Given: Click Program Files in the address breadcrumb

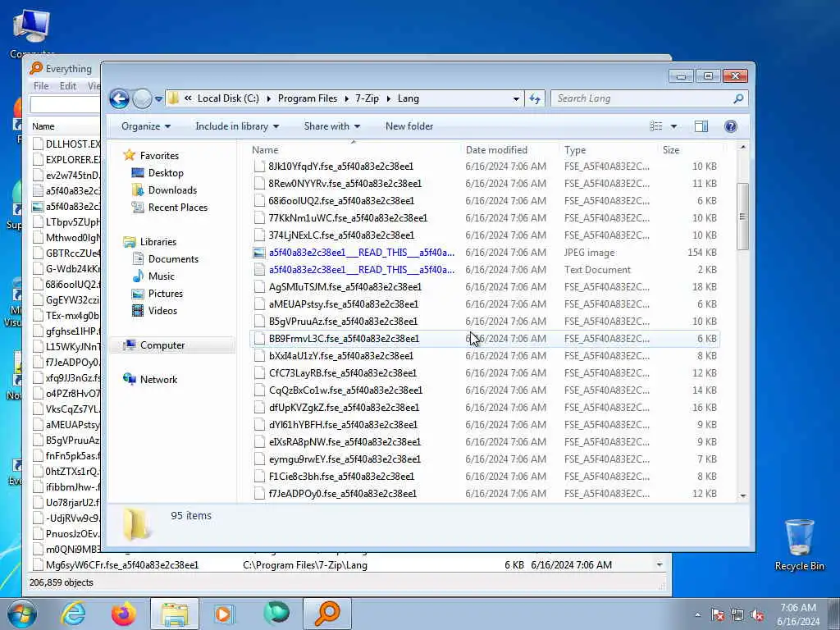Looking at the screenshot, I should pyautogui.click(x=308, y=98).
